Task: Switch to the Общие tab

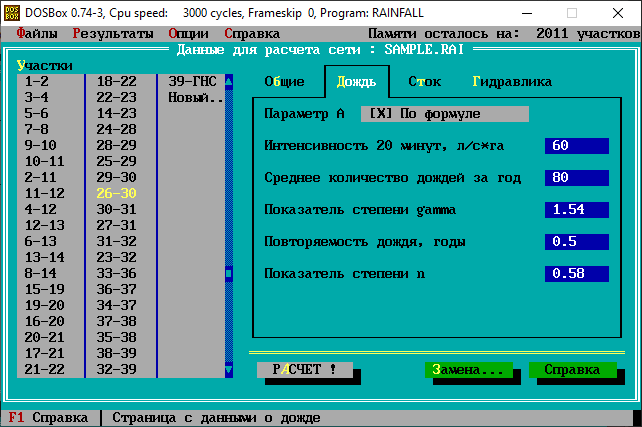Action: coord(284,82)
